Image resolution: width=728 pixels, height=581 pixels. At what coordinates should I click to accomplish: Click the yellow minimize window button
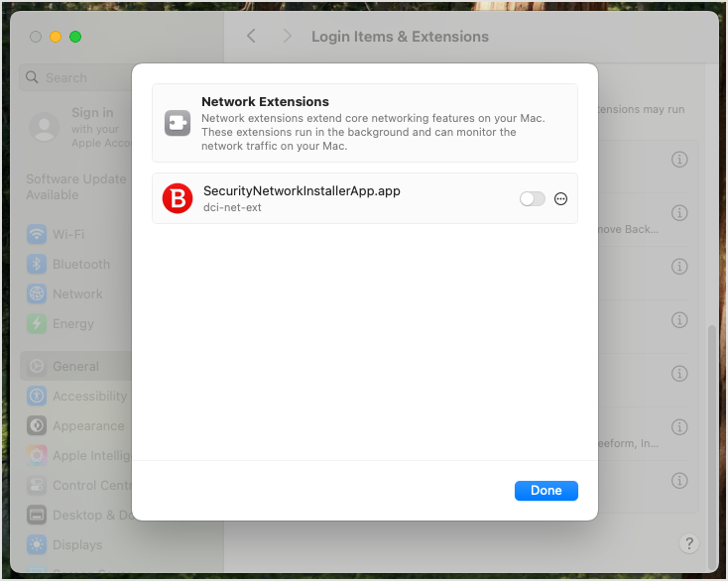pos(56,37)
